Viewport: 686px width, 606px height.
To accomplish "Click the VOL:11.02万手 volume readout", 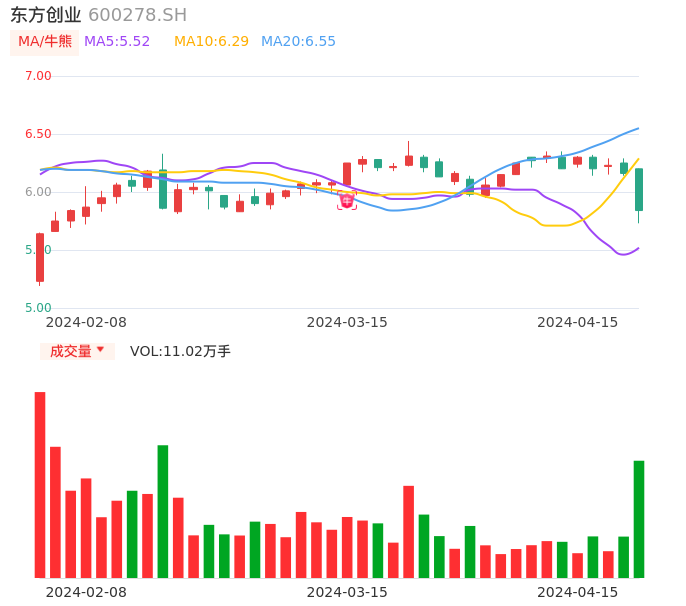I will pyautogui.click(x=180, y=351).
